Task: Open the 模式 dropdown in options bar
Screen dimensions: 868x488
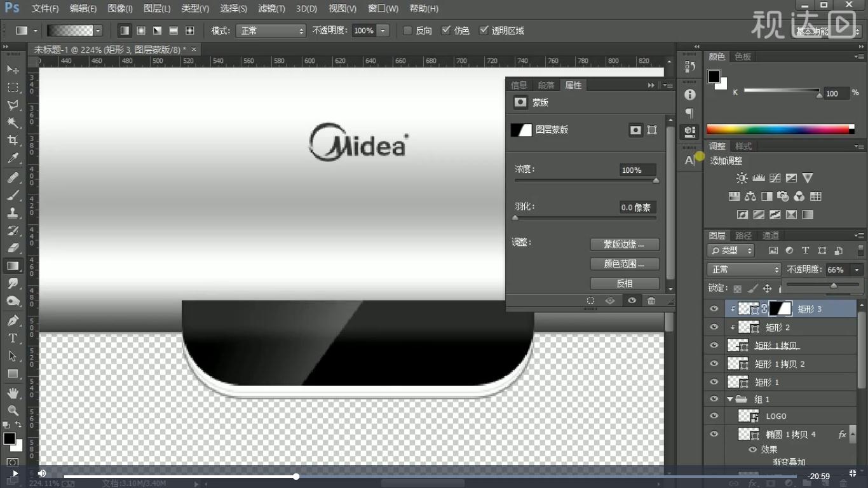Action: (x=271, y=30)
